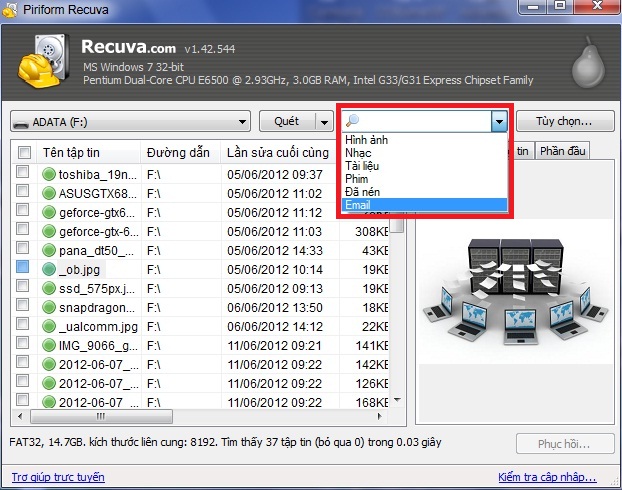Image resolution: width=622 pixels, height=490 pixels.
Task: Switch to the Phần đầu tab
Action: point(562,151)
